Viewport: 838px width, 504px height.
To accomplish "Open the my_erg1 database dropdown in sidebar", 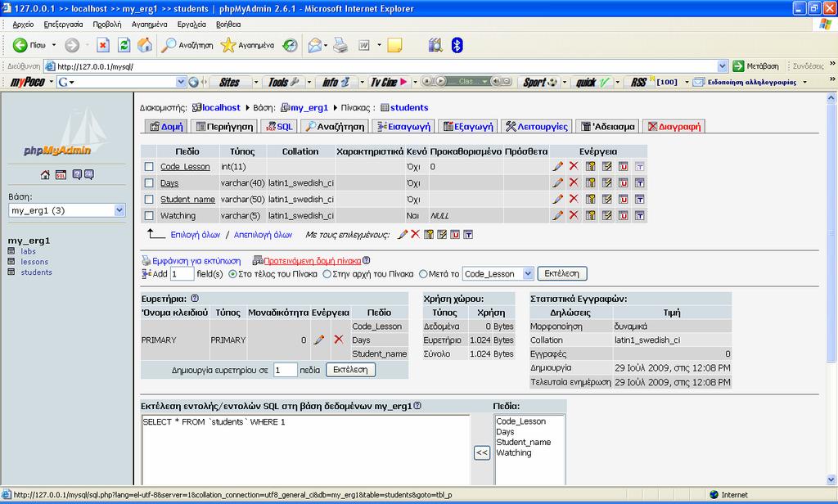I will tap(119, 210).
